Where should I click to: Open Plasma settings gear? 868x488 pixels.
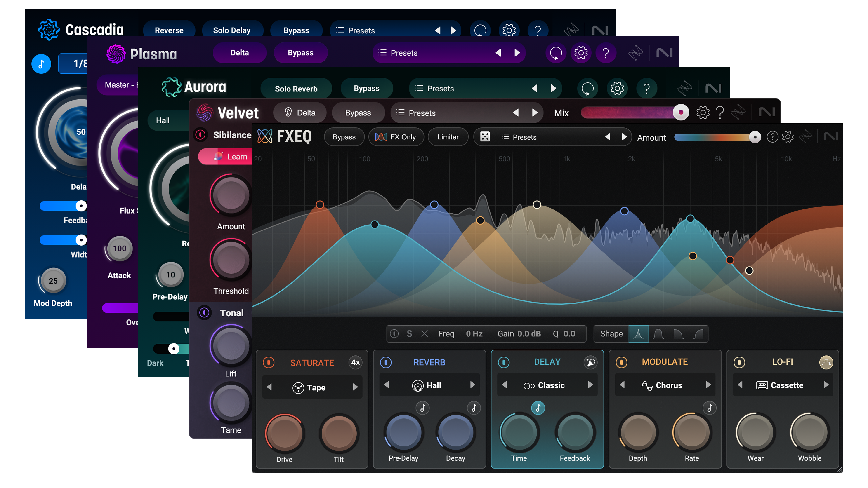pyautogui.click(x=581, y=53)
